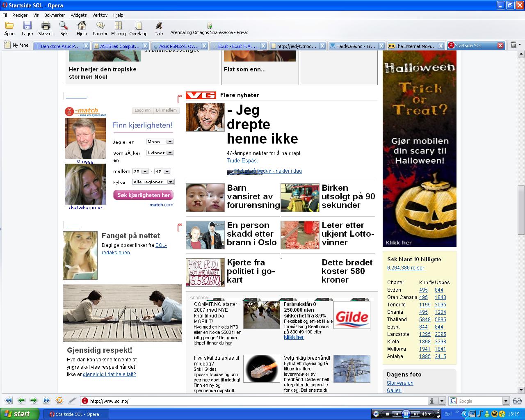Open the address bar history dropdown

pyautogui.click(x=441, y=401)
